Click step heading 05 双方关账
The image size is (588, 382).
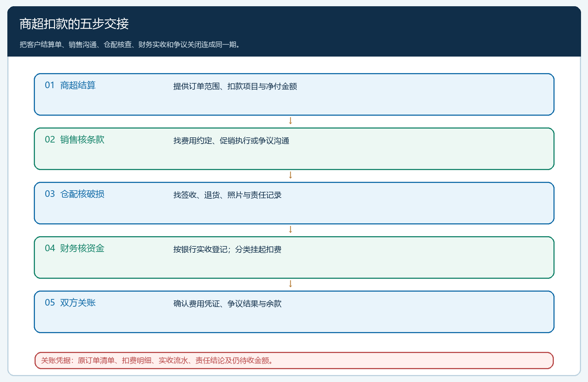(x=70, y=303)
